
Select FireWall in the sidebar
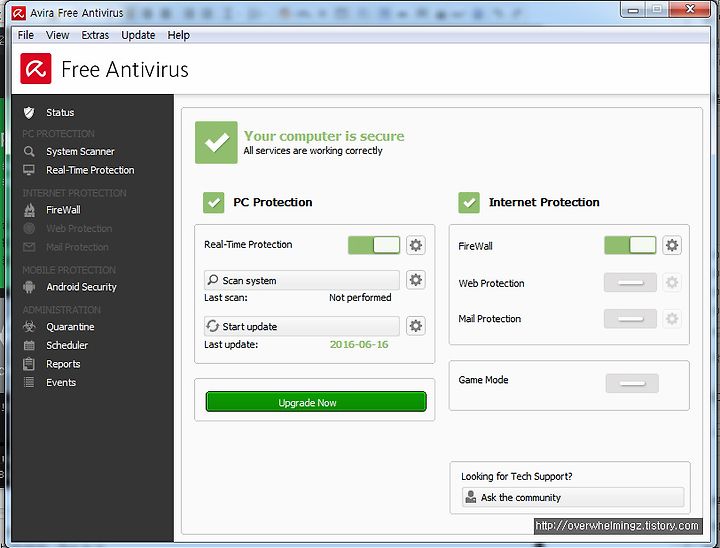(63, 210)
